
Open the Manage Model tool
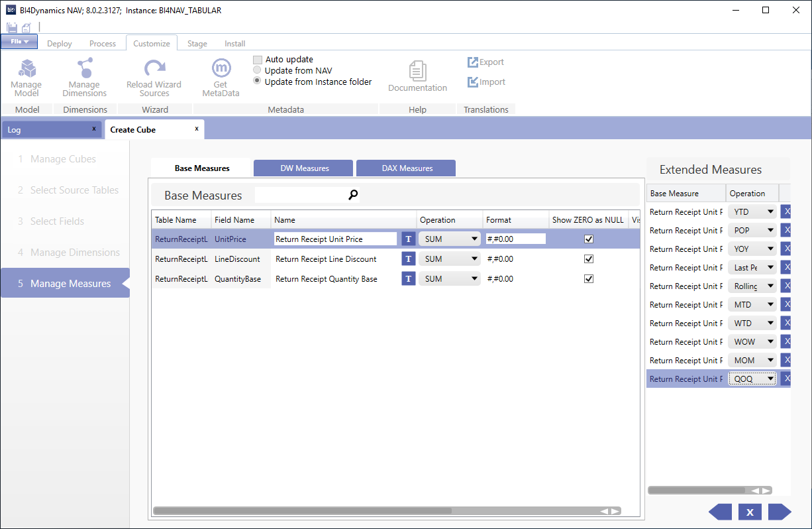[26, 78]
